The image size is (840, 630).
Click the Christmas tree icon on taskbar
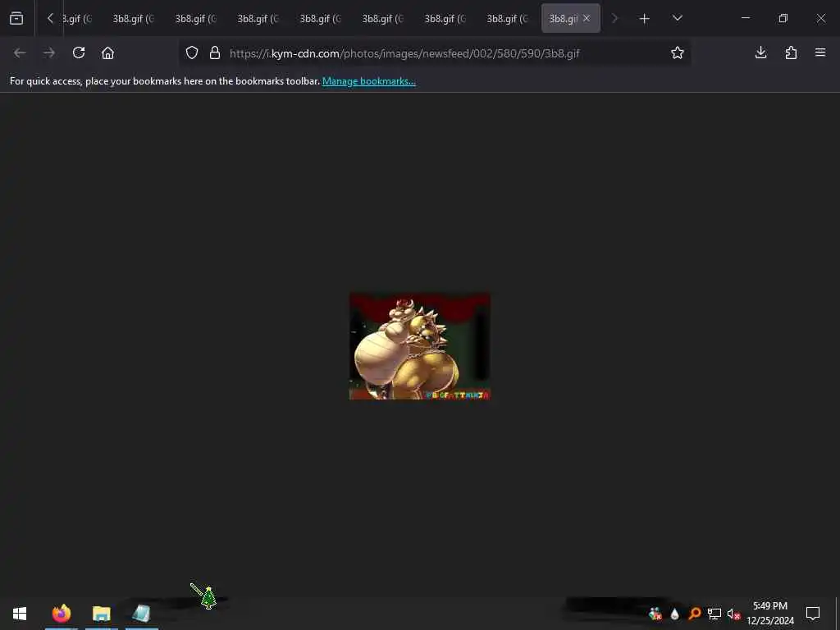[x=208, y=598]
